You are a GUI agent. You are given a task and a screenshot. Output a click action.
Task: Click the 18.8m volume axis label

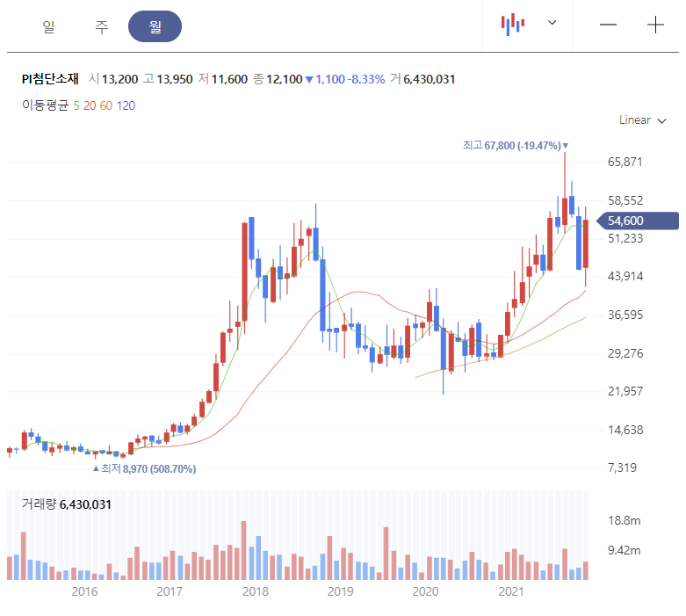click(x=624, y=520)
